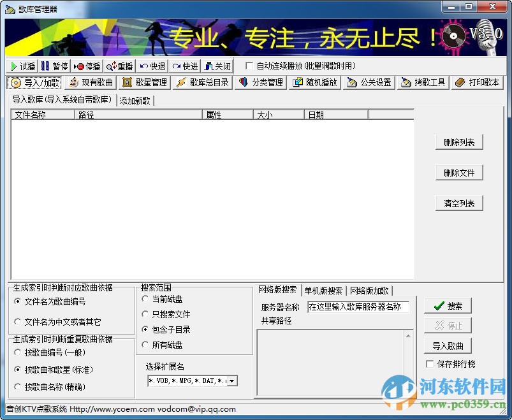The width and height of the screenshot is (512, 420).
Task: Sort by 日期 column header
Action: click(337, 115)
